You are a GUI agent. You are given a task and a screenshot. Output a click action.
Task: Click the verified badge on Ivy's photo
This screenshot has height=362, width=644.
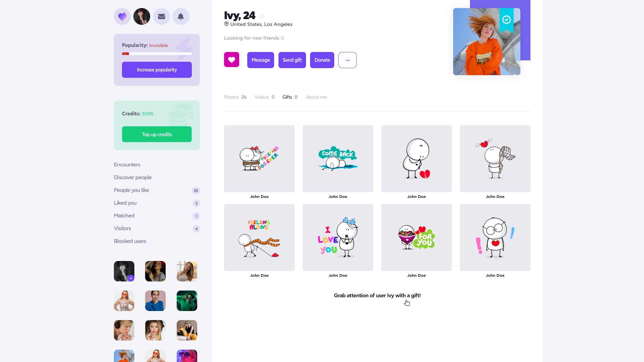[x=506, y=20]
